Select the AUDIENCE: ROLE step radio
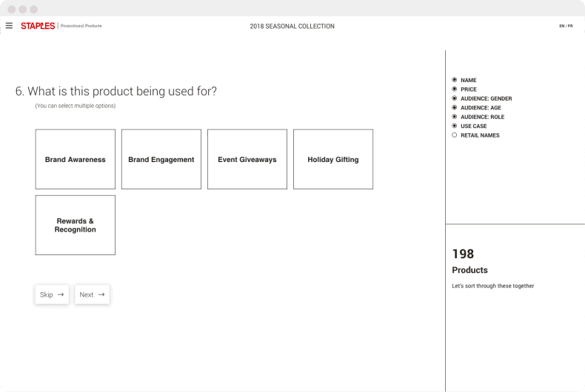The height and width of the screenshot is (392, 585). tap(455, 117)
